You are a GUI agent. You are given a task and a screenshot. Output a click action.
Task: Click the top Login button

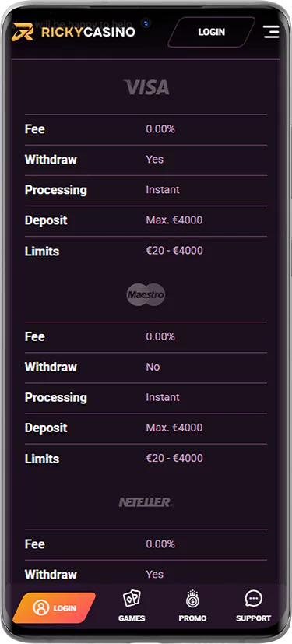212,32
